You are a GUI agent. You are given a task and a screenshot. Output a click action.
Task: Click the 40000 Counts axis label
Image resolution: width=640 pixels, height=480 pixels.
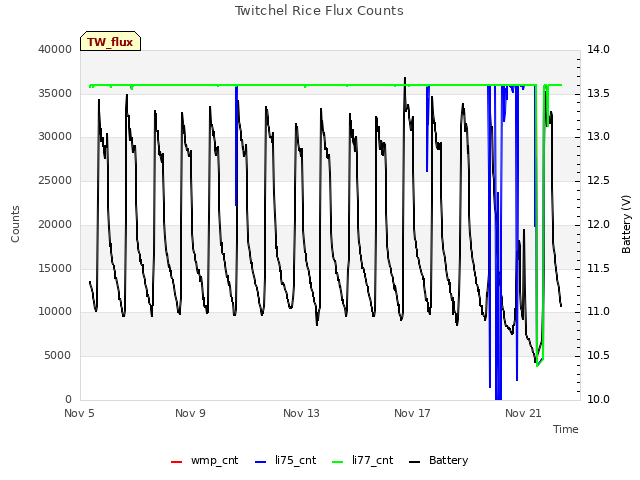[55, 49]
